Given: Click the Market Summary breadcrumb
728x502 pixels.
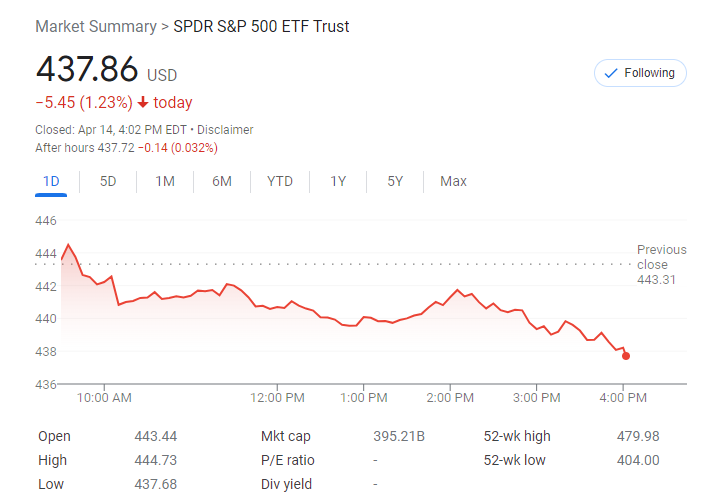Looking at the screenshot, I should [96, 27].
